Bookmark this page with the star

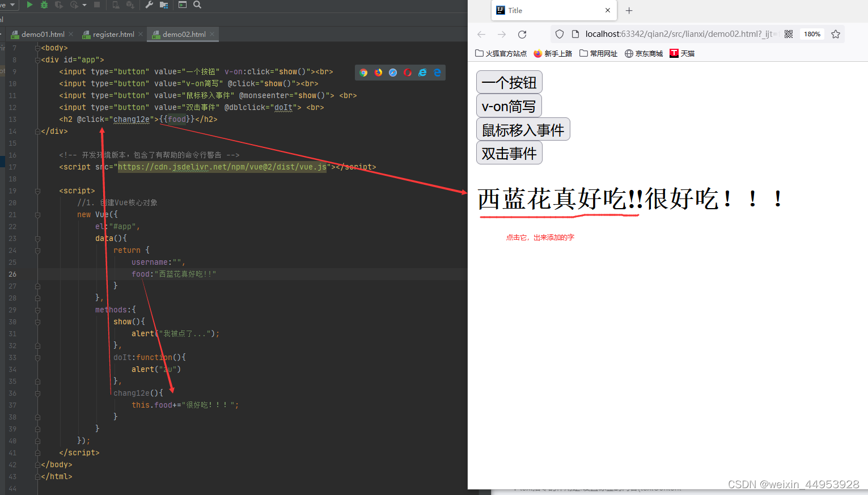click(835, 34)
